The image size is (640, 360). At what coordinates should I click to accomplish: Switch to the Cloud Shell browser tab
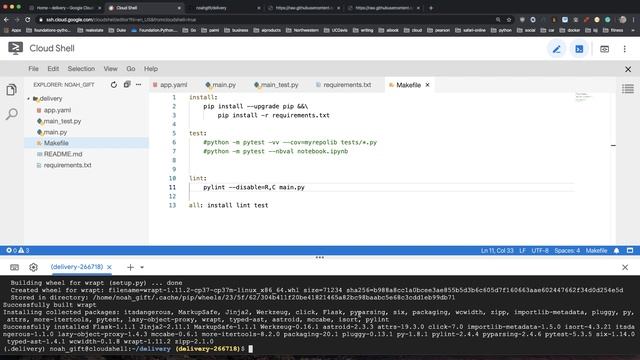(144, 8)
